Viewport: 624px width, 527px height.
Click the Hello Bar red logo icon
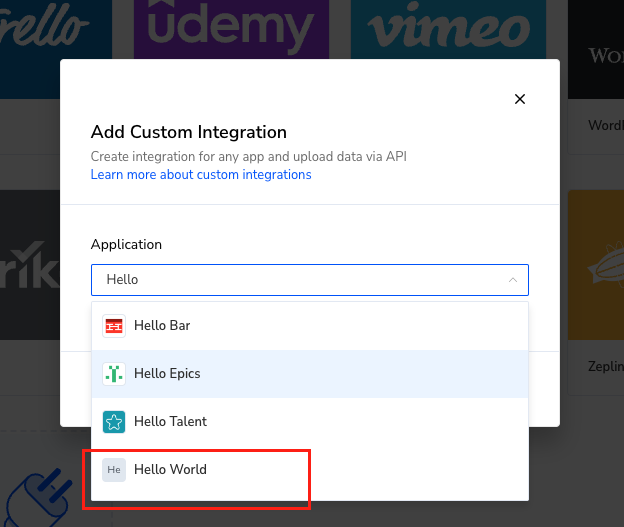pos(114,326)
